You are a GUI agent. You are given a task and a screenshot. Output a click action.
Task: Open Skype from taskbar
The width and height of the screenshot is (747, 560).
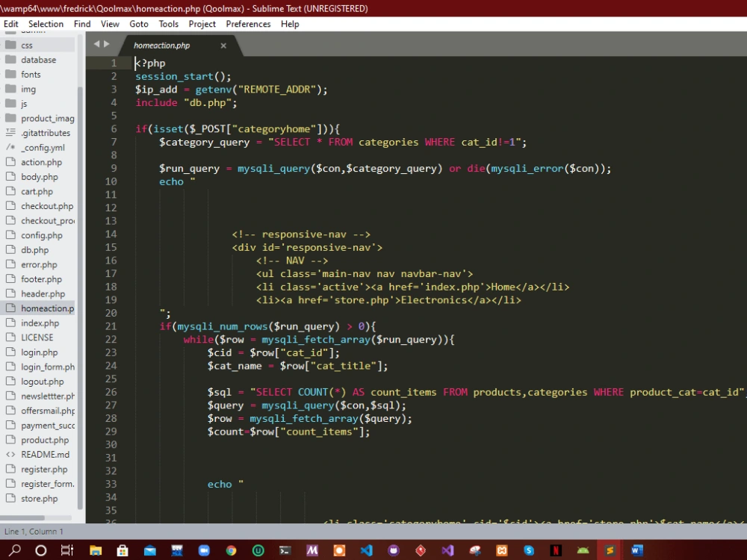[x=529, y=550]
